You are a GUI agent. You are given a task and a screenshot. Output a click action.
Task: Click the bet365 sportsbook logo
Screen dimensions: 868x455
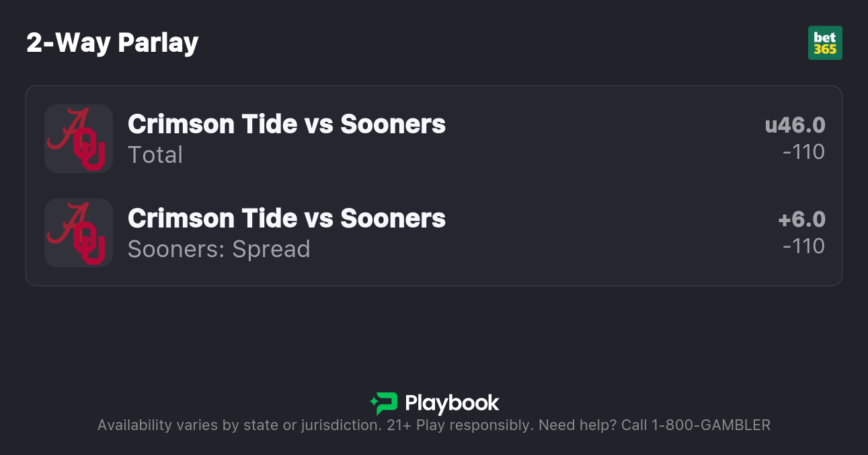coord(825,43)
